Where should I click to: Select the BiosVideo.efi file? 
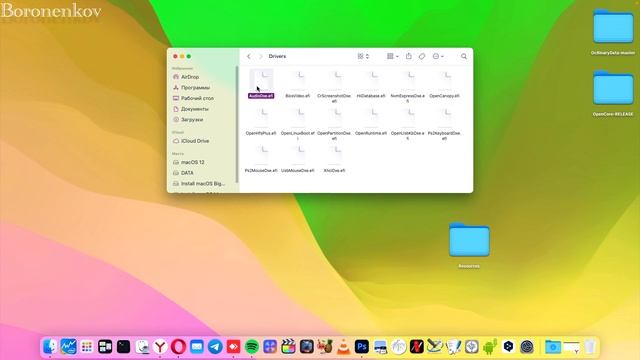[298, 84]
